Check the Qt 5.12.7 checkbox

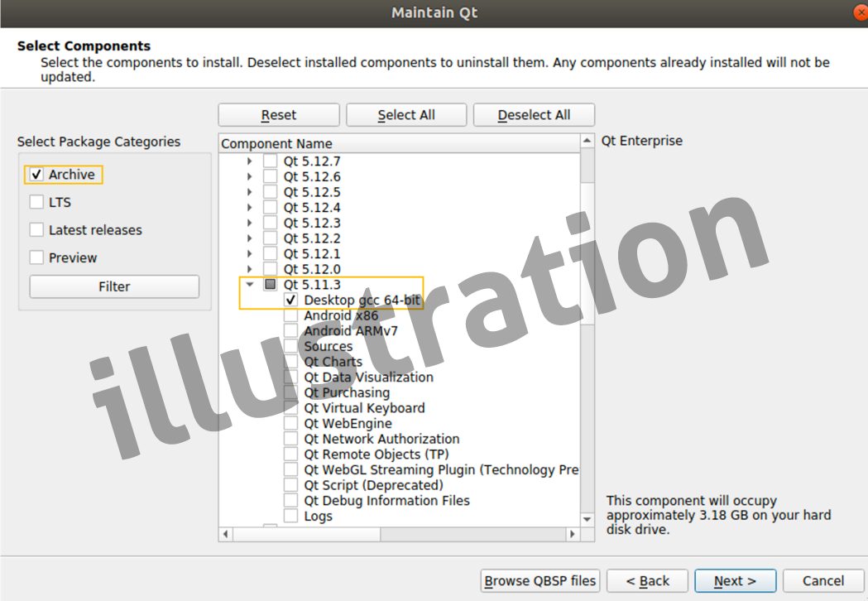tap(270, 161)
